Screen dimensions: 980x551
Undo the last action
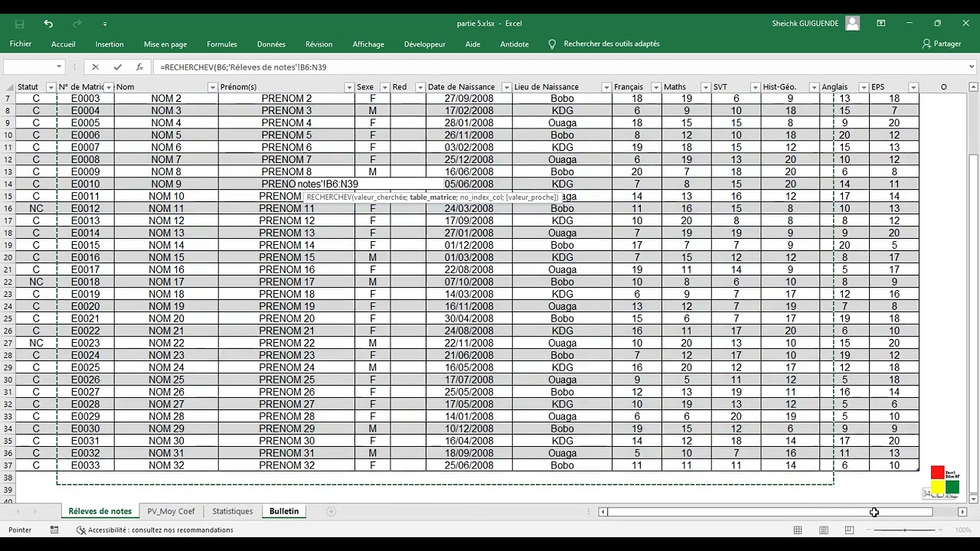(x=48, y=24)
